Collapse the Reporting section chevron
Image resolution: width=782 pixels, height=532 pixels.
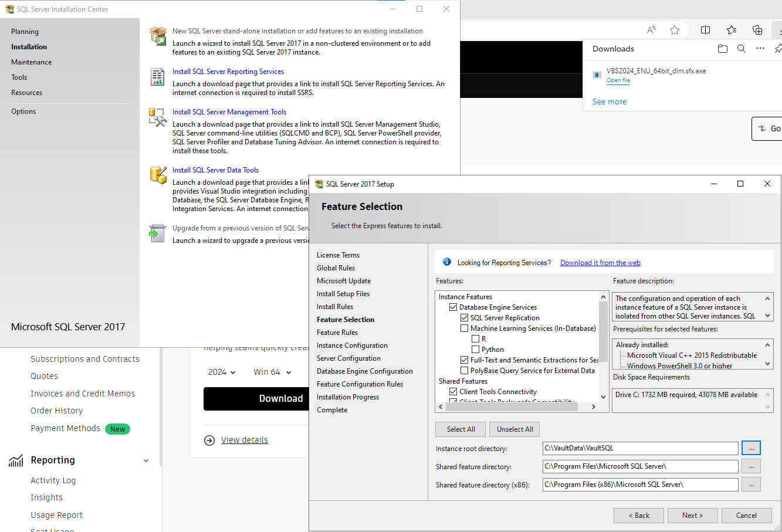click(x=145, y=460)
